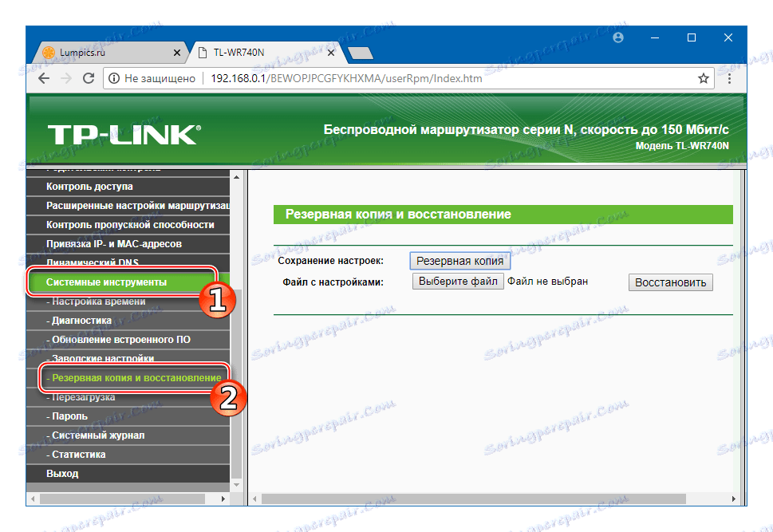Select Обновление встроенного ПО submenu
Image resolution: width=773 pixels, height=532 pixels.
(x=128, y=340)
